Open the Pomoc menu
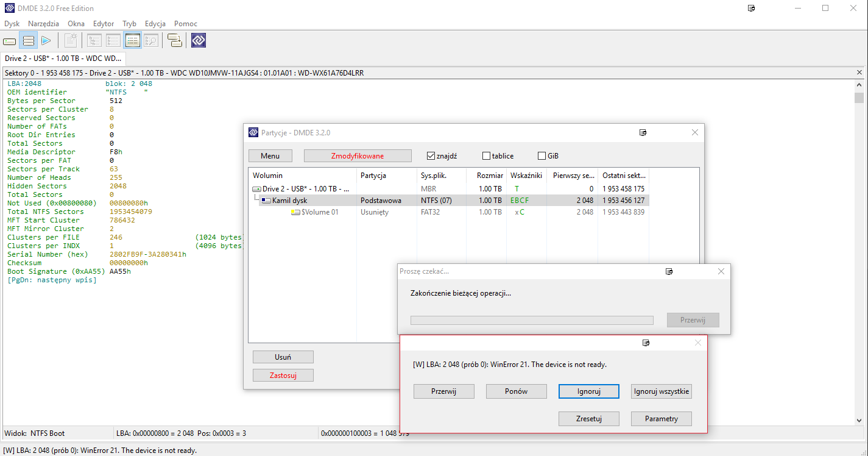Screen dimensions: 868x456 tap(186, 24)
